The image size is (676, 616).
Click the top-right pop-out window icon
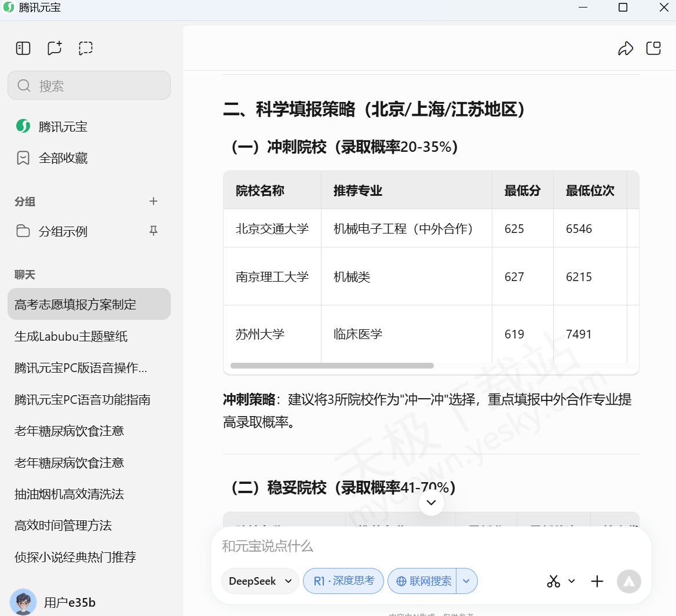point(653,48)
